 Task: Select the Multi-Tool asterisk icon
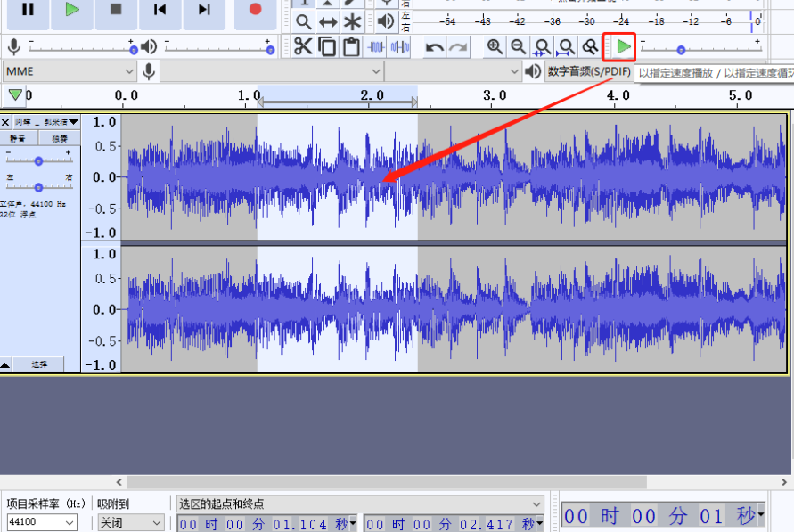[352, 21]
